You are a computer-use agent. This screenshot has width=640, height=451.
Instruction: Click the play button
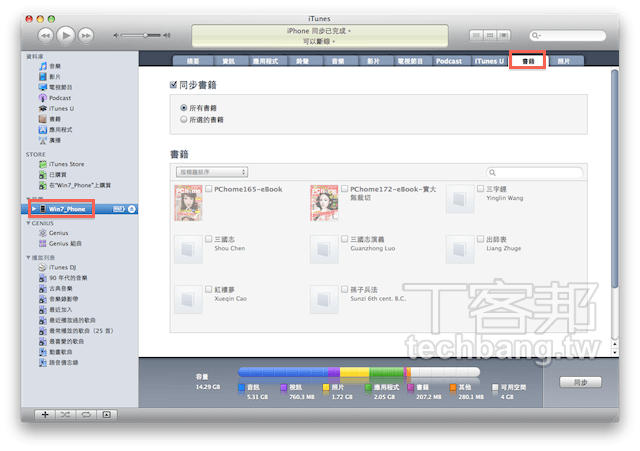click(x=66, y=36)
